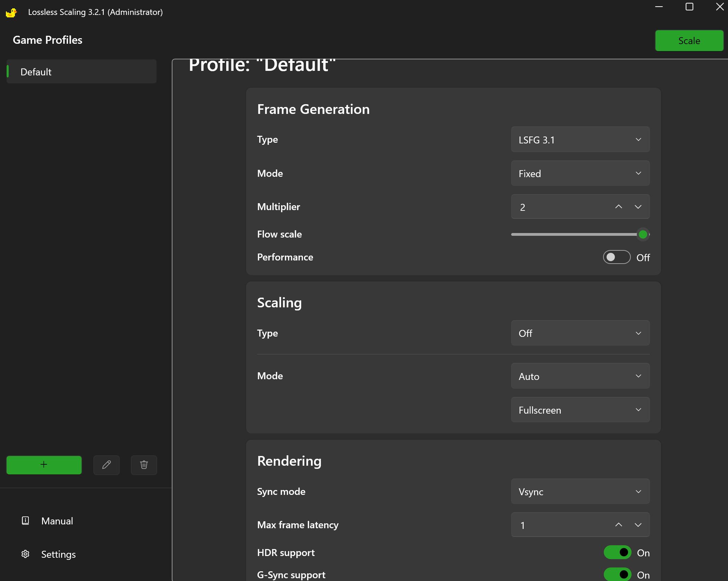The image size is (728, 581).
Task: Increase Multiplier with the up arrow
Action: tap(618, 207)
